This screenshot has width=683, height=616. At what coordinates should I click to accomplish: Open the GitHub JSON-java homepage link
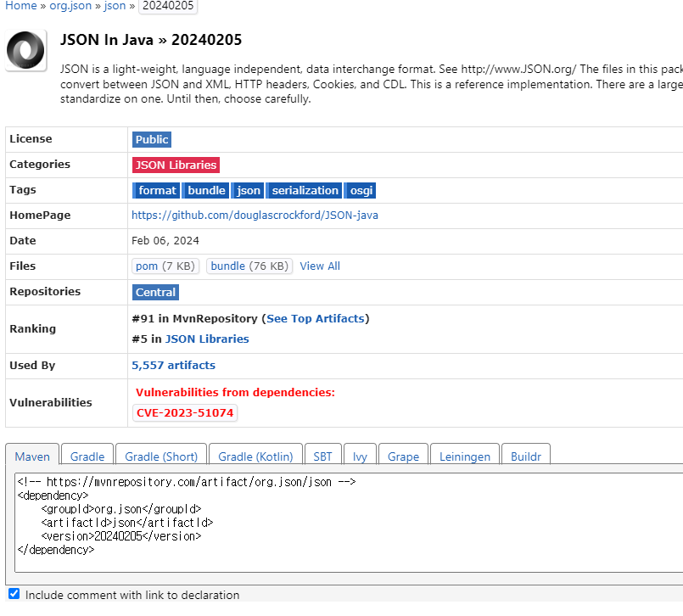tap(255, 216)
